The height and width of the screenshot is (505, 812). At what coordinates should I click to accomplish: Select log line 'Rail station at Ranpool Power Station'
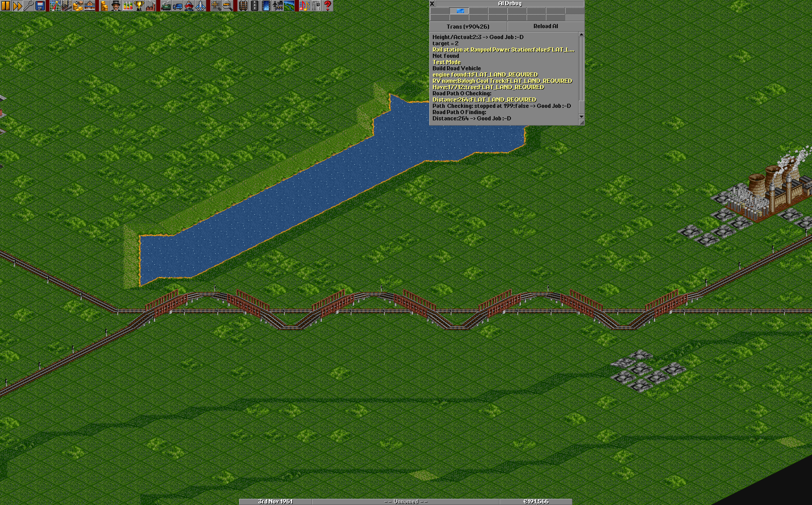(x=504, y=50)
